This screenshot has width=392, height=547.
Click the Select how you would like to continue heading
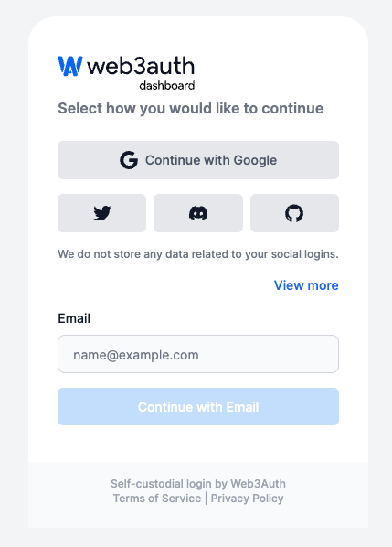(x=191, y=109)
